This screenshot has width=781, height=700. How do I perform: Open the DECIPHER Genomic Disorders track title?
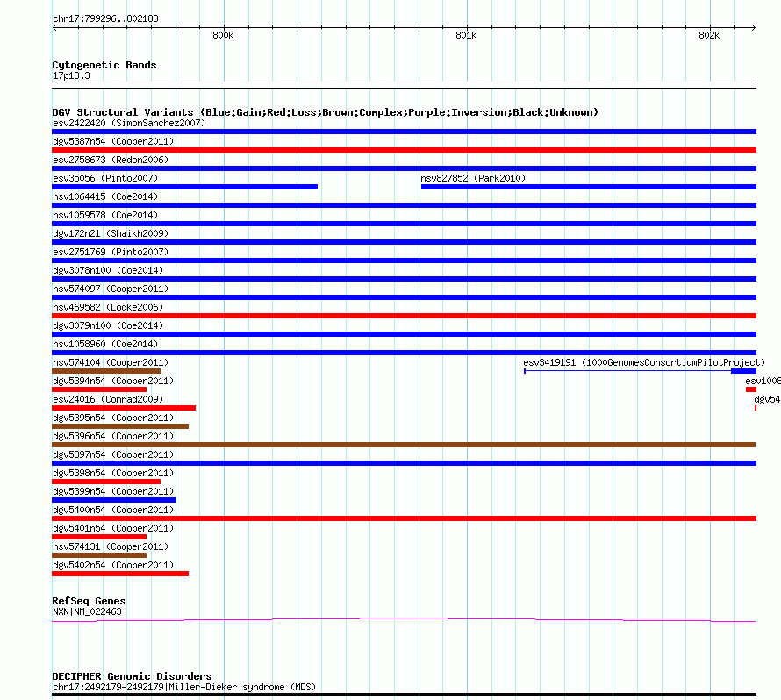tap(132, 676)
